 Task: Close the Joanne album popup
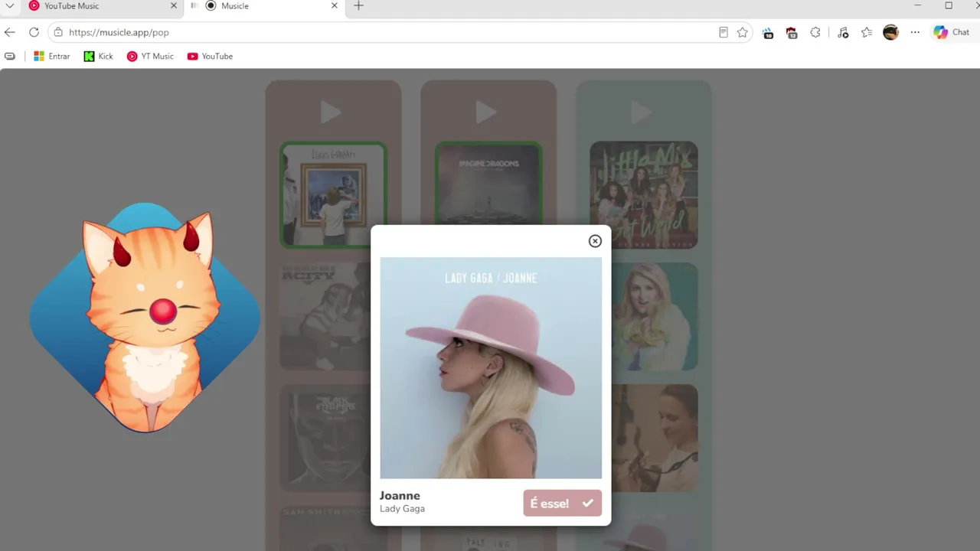(595, 241)
